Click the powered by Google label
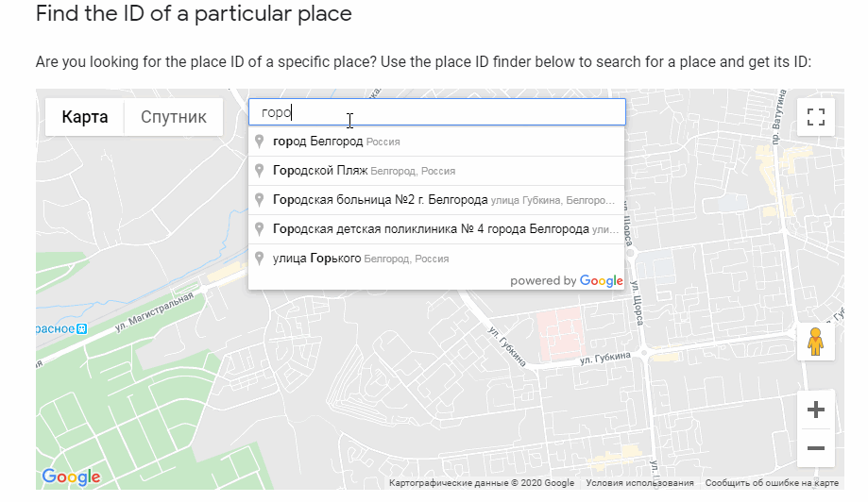Viewport: 868px width, 502px height. point(566,280)
